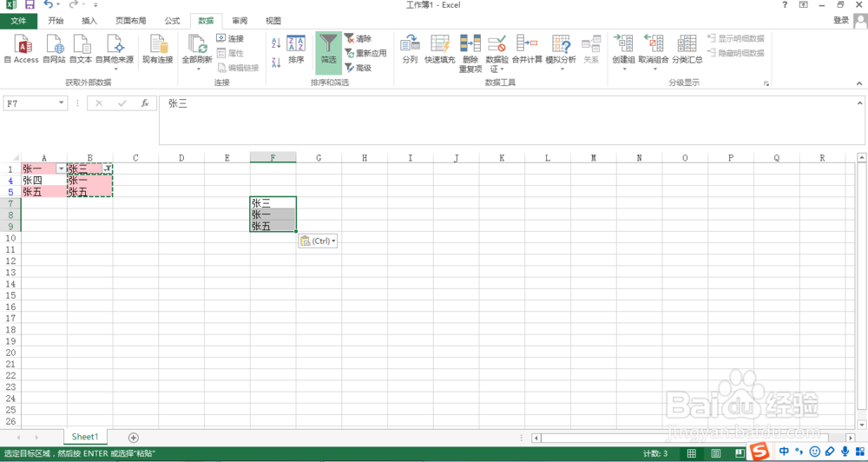
Task: Open the filter dropdown in cell A1
Action: (x=61, y=168)
